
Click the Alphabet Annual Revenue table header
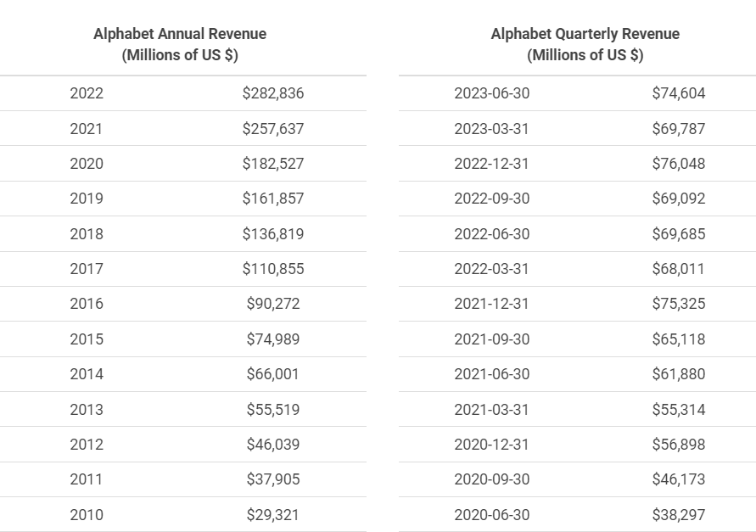tap(180, 44)
